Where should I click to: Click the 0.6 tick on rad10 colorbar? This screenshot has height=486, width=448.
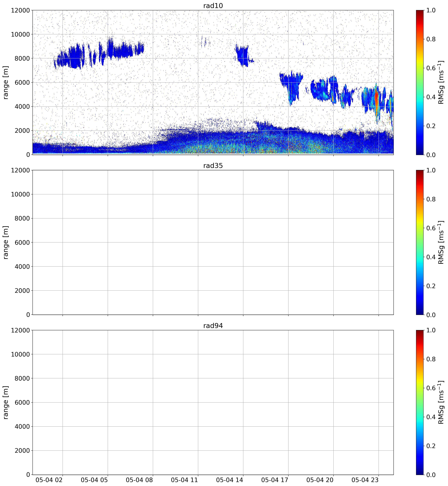tap(431, 68)
